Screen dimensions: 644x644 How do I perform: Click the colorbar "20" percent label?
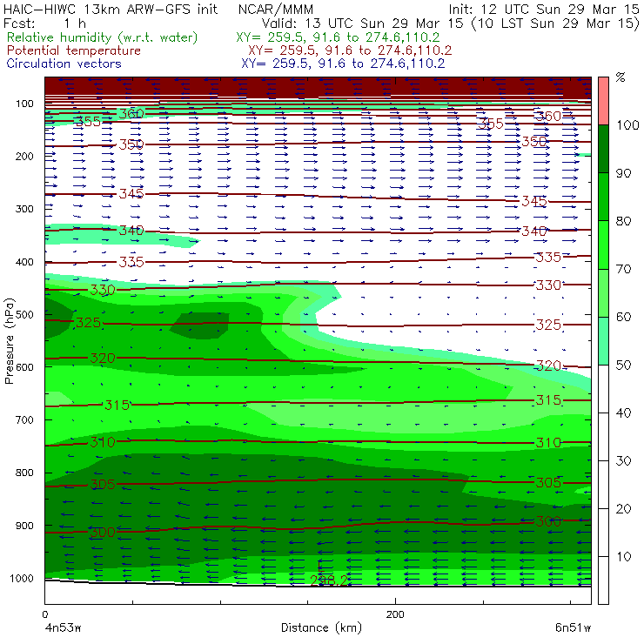[623, 509]
